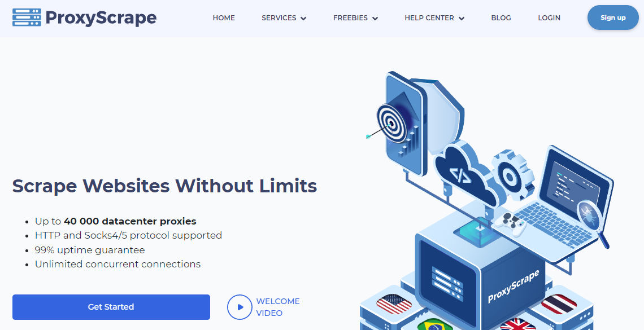
Task: Click the United States flag tile
Action: 394,304
